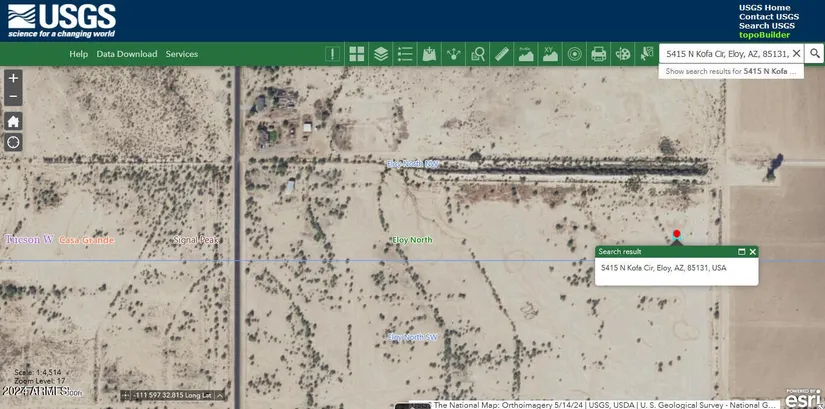Click the XY coordinates tool icon
The width and height of the screenshot is (825, 409).
click(550, 54)
